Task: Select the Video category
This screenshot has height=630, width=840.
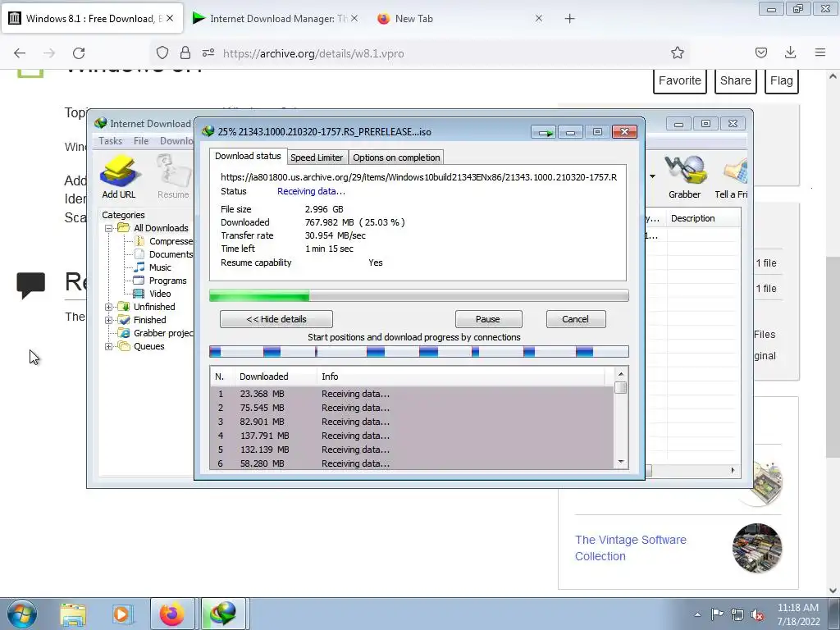Action: [153, 294]
